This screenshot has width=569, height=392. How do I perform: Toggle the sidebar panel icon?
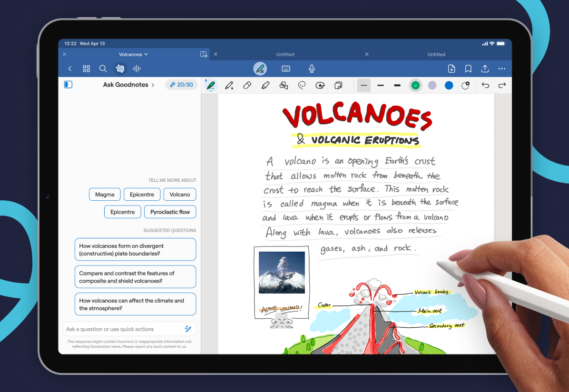click(68, 85)
